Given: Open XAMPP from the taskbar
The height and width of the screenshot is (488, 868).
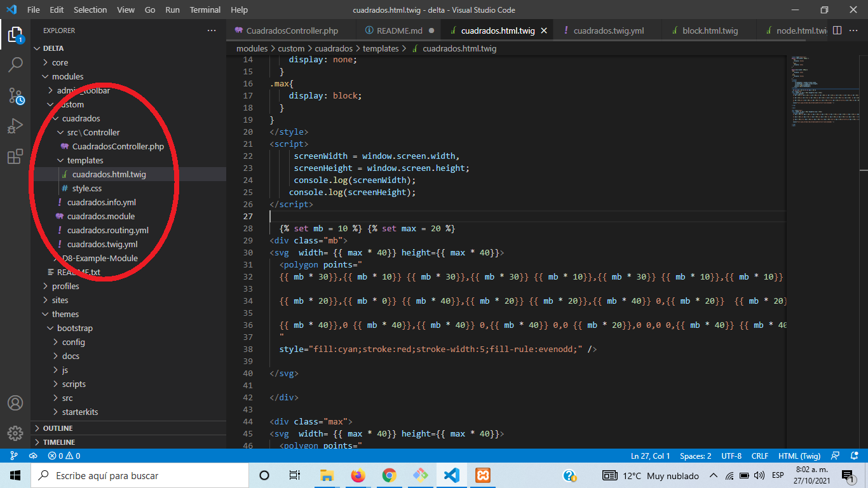Looking at the screenshot, I should (482, 475).
